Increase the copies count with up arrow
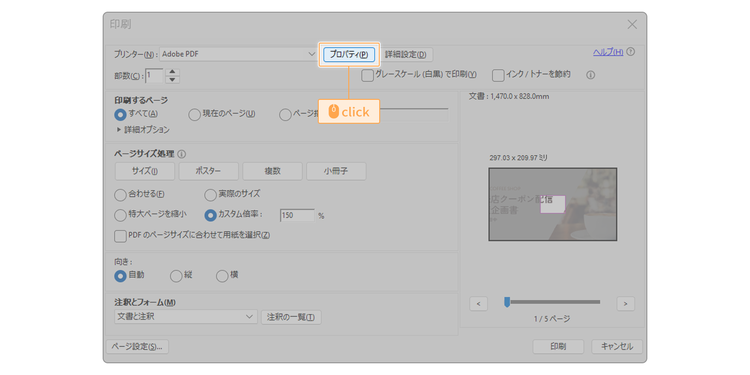 (172, 72)
